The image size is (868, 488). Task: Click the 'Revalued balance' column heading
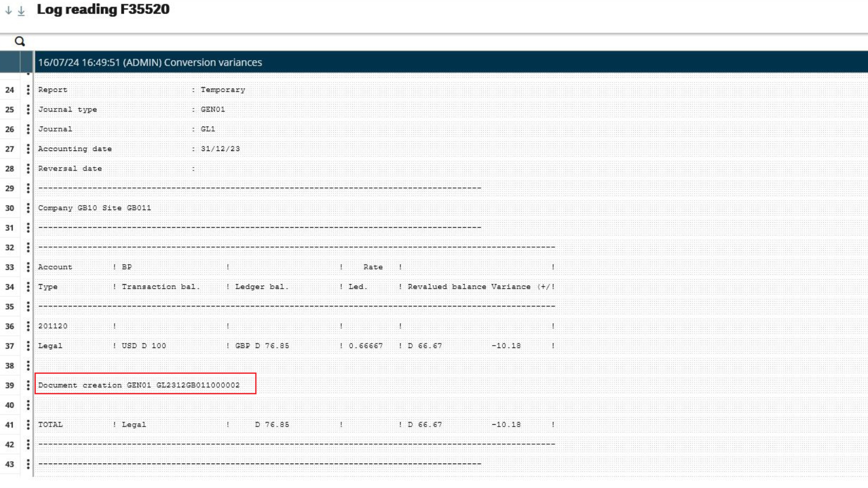[447, 287]
